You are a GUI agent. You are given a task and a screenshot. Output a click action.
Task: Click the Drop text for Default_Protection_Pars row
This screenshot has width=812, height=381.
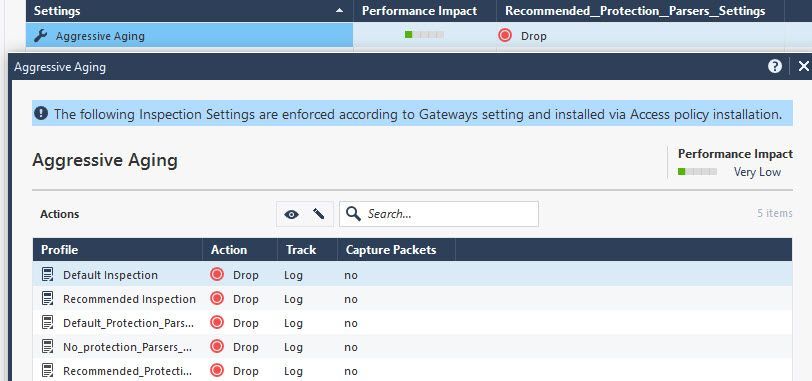point(245,323)
